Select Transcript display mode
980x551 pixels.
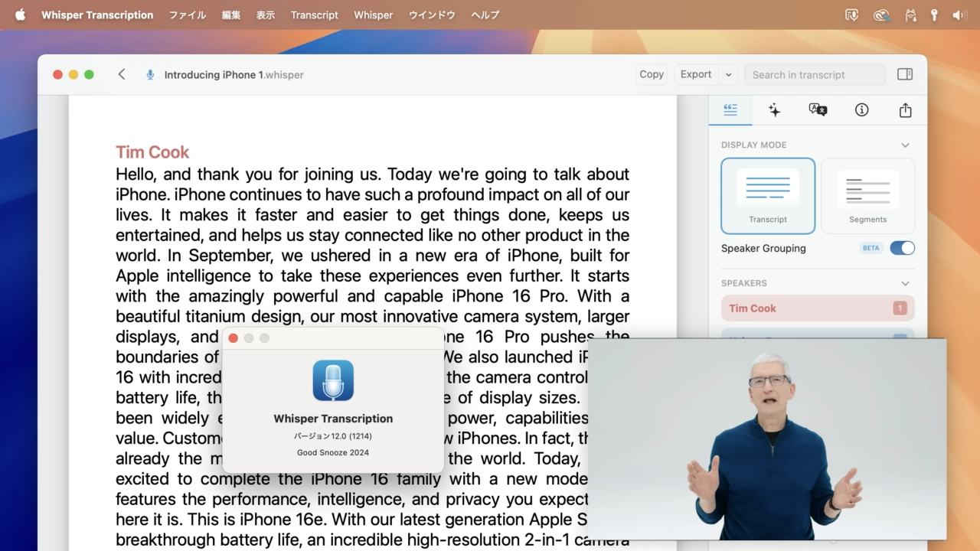click(x=768, y=196)
